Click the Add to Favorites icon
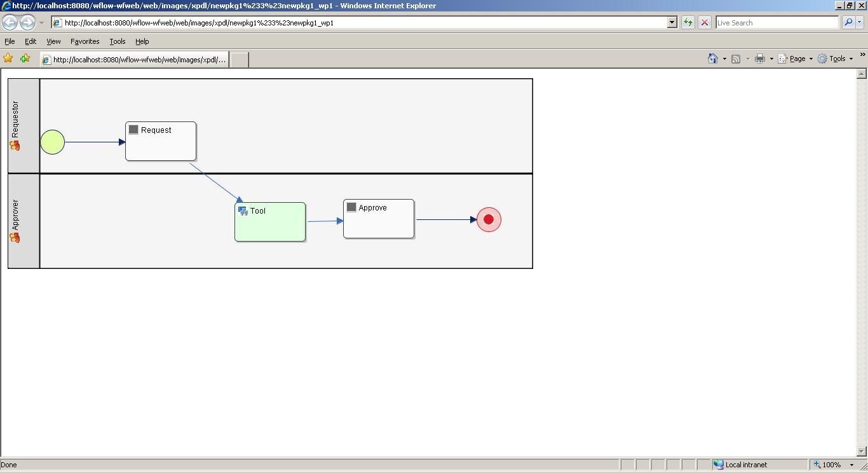 coord(25,58)
